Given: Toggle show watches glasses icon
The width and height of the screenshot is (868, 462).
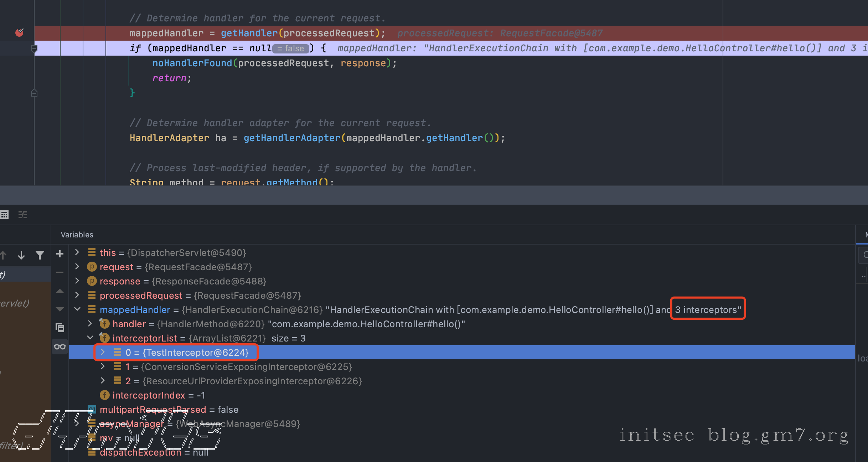Looking at the screenshot, I should pyautogui.click(x=60, y=346).
